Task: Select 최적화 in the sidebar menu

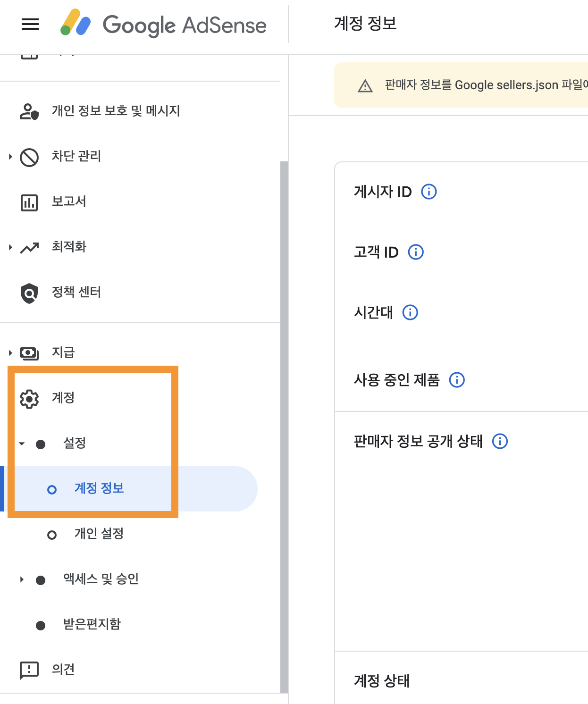Action: point(68,247)
